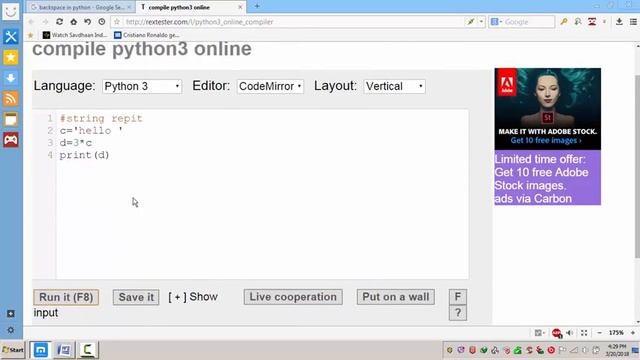Viewport: 640px width, 360px height.
Task: Open the download manager toolbar icon
Action: 619,22
